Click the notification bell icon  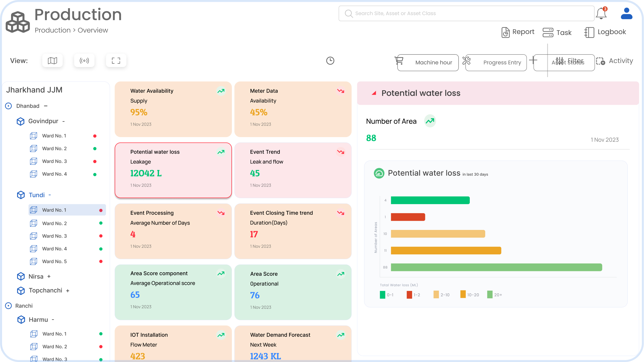pos(601,13)
